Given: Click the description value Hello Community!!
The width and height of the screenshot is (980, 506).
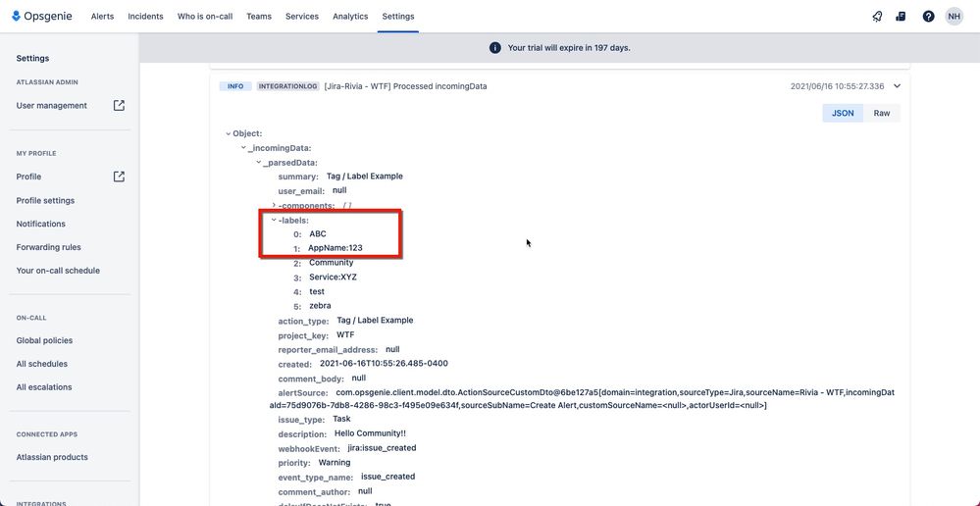Looking at the screenshot, I should pos(370,433).
